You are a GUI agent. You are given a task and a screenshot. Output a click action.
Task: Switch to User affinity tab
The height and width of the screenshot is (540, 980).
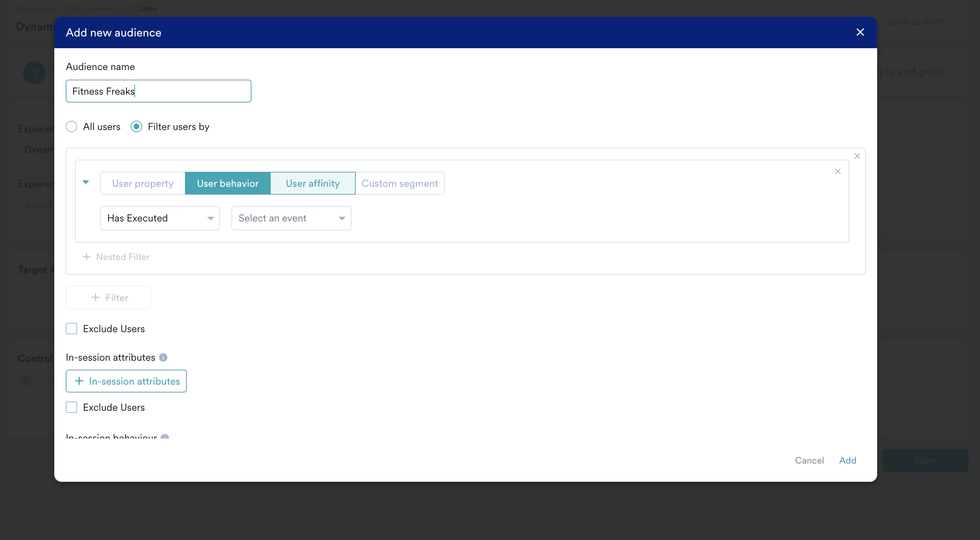coord(313,184)
